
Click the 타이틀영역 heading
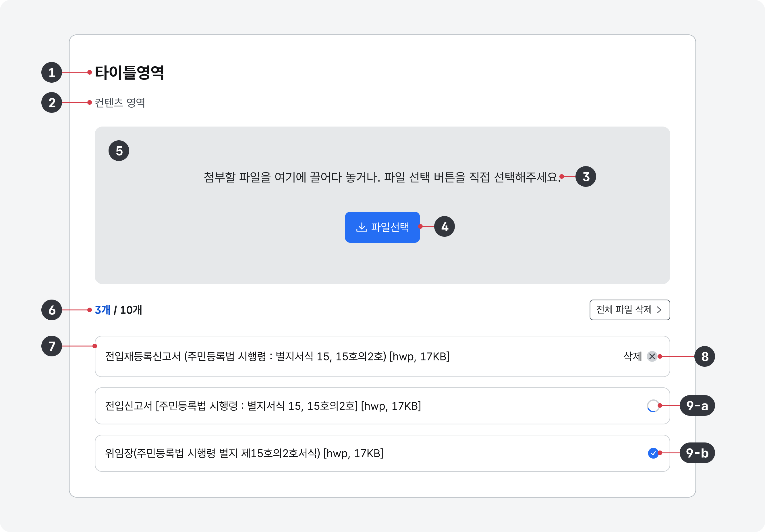129,72
